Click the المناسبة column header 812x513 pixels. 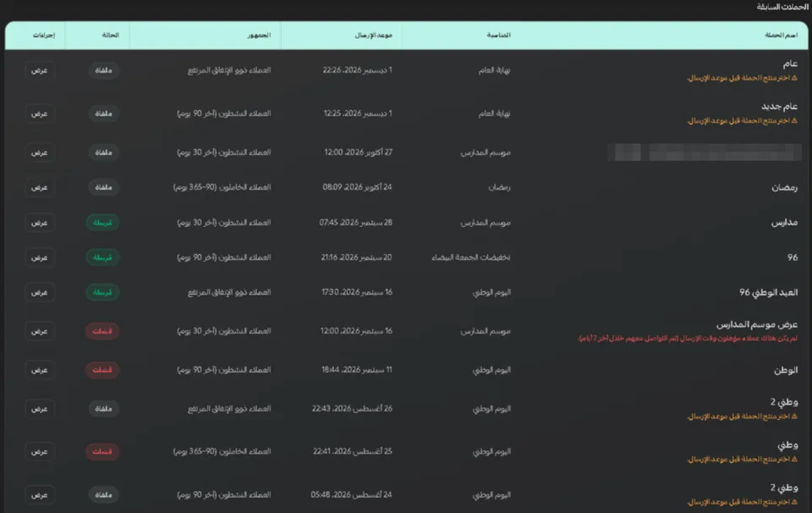[499, 35]
